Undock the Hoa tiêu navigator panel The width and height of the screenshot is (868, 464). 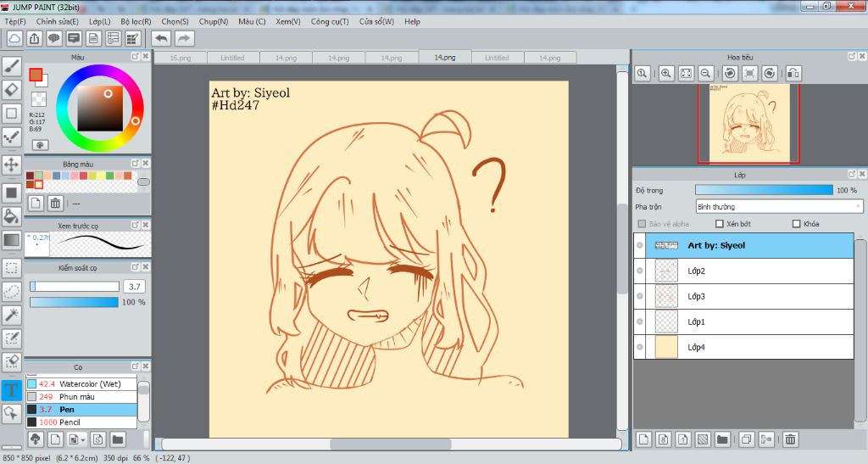point(852,57)
